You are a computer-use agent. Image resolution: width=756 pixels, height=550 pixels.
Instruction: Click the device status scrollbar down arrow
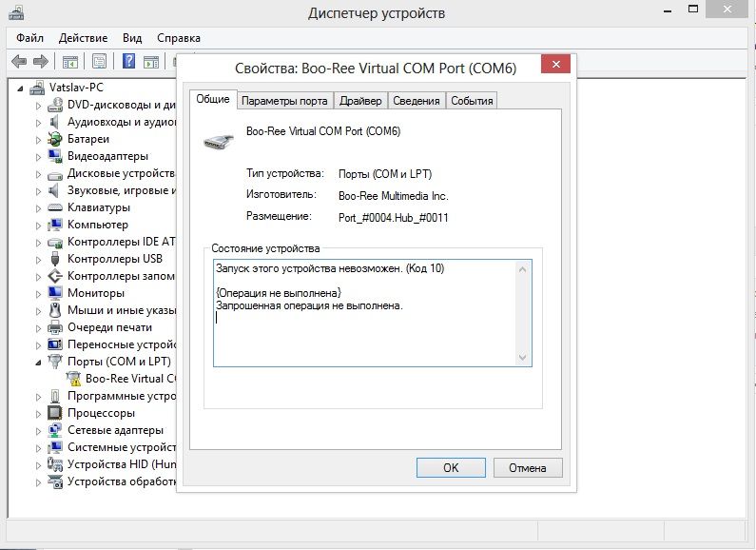pyautogui.click(x=522, y=357)
